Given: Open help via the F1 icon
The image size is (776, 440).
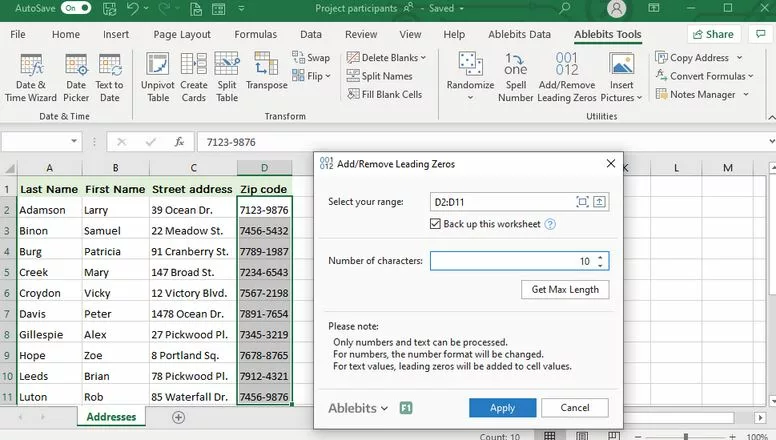Looking at the screenshot, I should pos(406,408).
